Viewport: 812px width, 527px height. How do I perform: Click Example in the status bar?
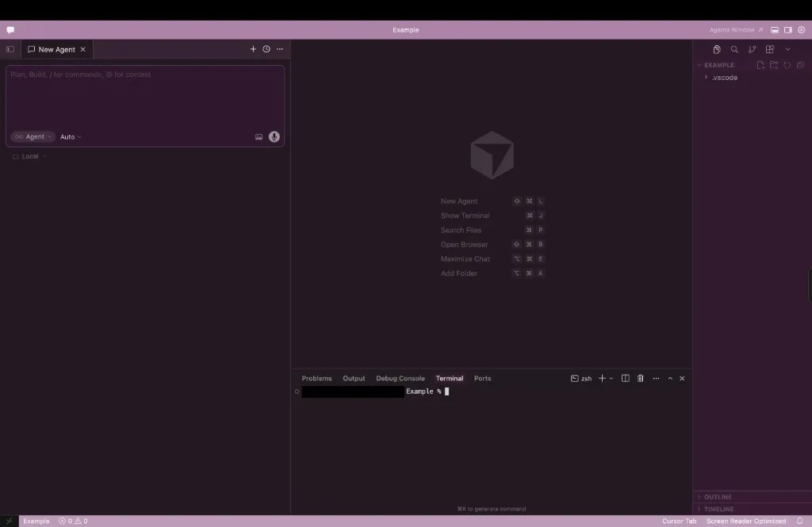tap(36, 521)
